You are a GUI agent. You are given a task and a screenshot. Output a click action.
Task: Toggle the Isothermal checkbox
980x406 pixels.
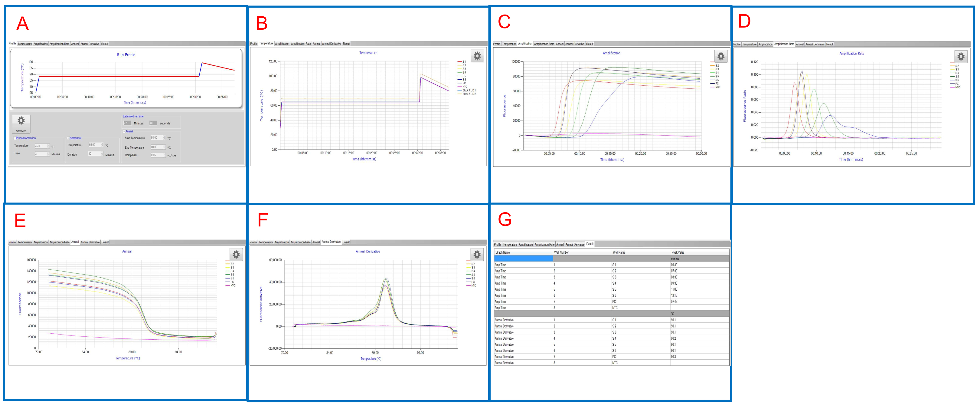click(68, 138)
